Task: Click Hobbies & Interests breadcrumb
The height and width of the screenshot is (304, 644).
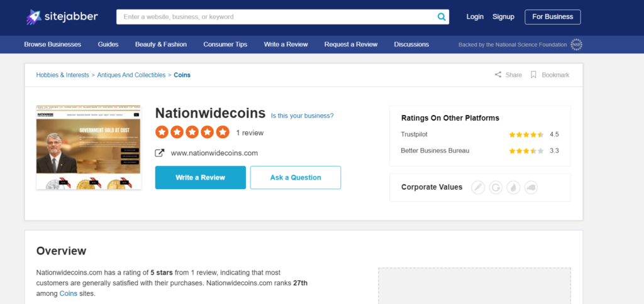Action: coord(62,75)
